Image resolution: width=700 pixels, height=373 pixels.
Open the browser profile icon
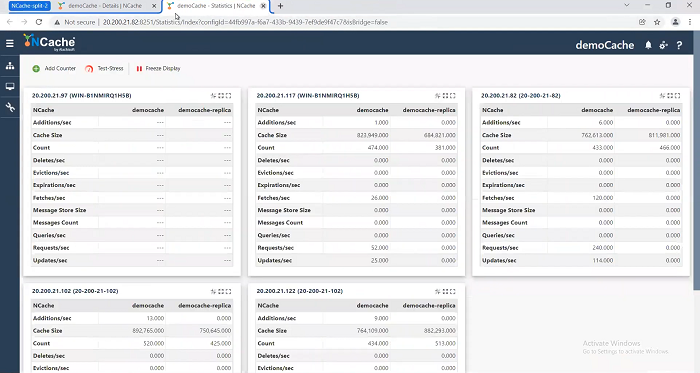tap(675, 22)
